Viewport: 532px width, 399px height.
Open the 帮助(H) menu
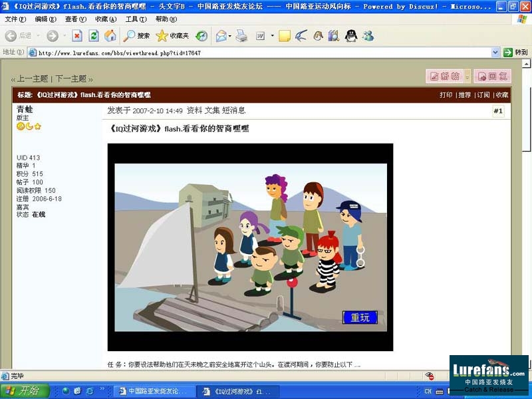coord(166,19)
